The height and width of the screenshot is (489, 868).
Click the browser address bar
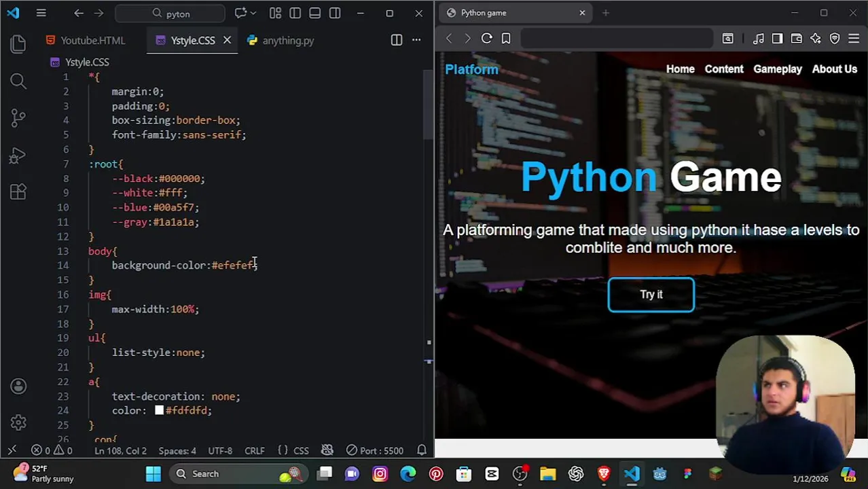617,39
